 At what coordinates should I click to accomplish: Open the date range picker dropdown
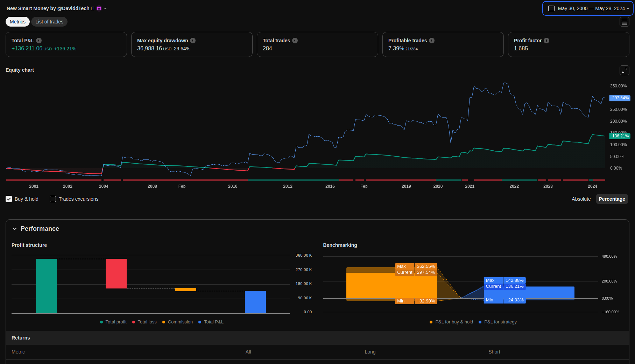[x=588, y=8]
